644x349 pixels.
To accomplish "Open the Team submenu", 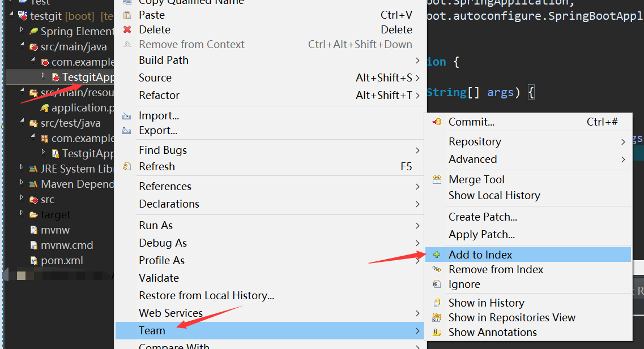I will click(x=270, y=330).
